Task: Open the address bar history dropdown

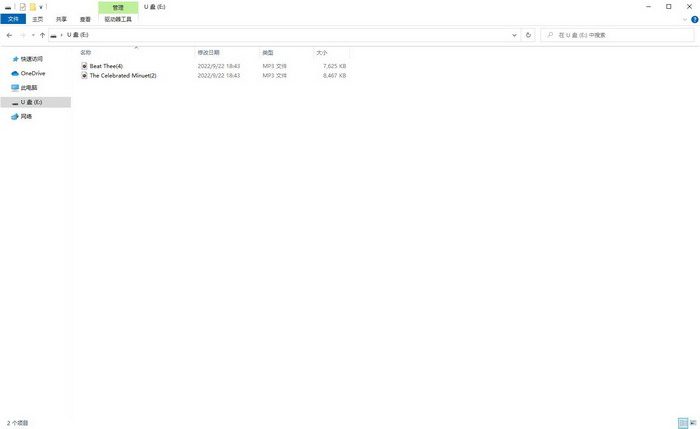Action: (x=514, y=35)
